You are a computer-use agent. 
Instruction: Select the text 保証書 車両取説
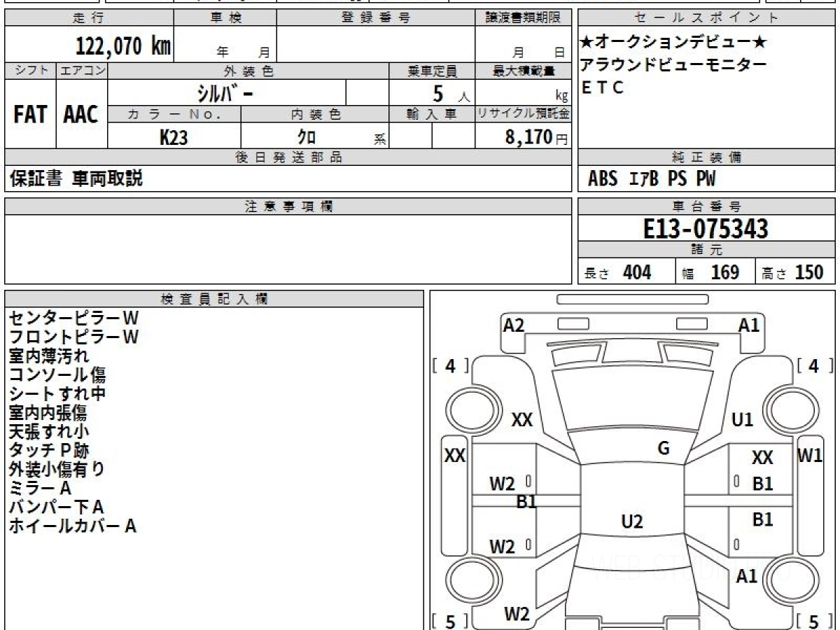coord(76,179)
